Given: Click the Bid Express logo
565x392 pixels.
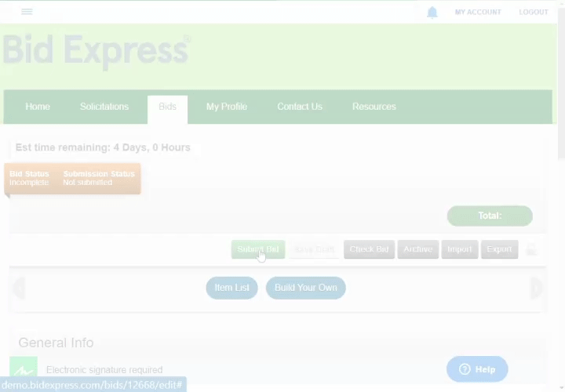Looking at the screenshot, I should click(x=96, y=50).
